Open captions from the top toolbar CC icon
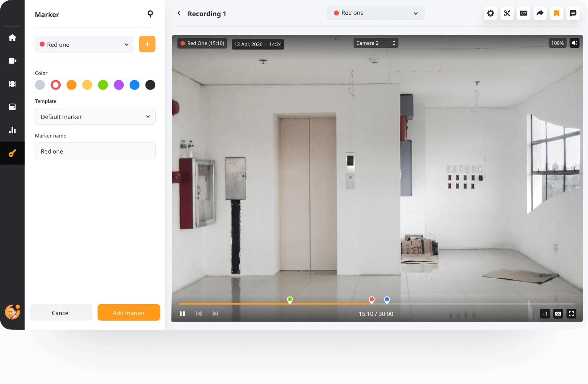Viewport: 588px width, 384px height. (524, 13)
